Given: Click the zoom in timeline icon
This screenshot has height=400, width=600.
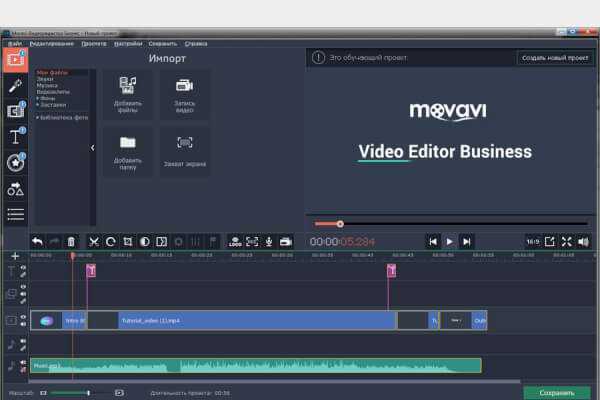Looking at the screenshot, I should [x=119, y=393].
